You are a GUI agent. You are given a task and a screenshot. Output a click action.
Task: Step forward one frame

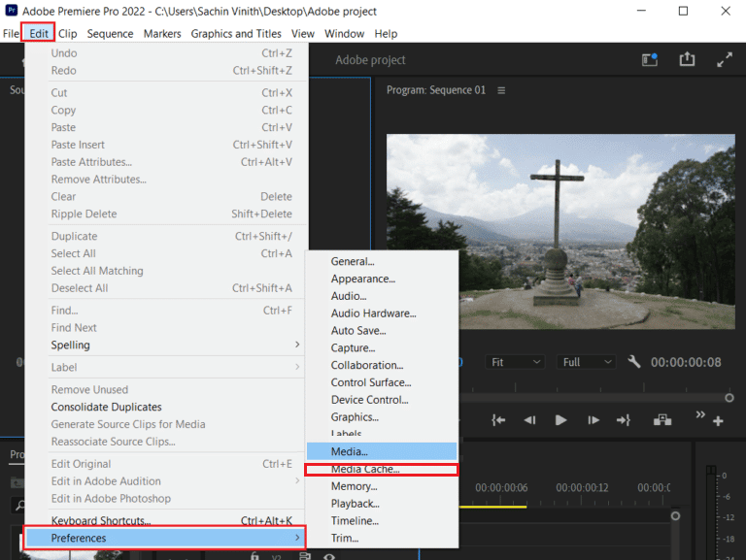coord(593,420)
